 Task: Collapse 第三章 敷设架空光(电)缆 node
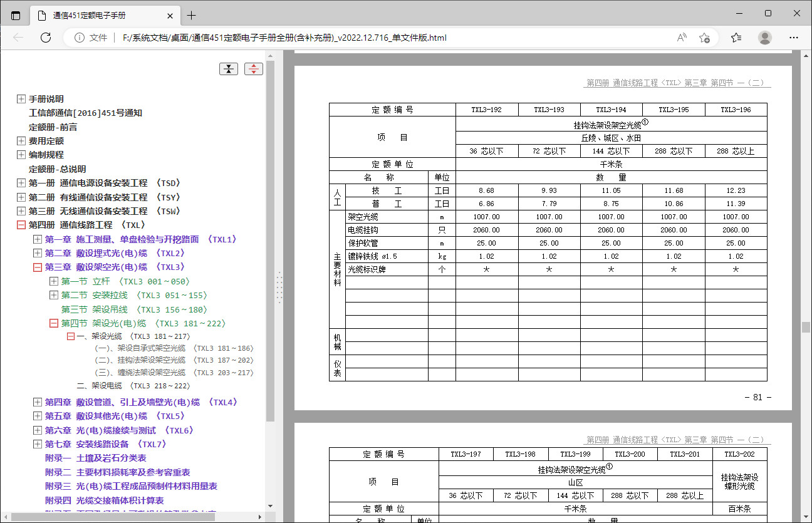pyautogui.click(x=38, y=267)
